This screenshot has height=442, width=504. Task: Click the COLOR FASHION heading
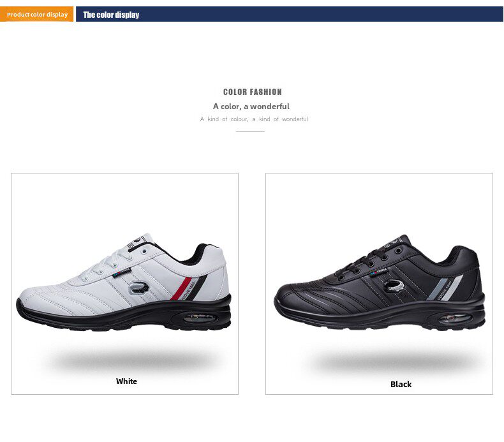tap(253, 92)
